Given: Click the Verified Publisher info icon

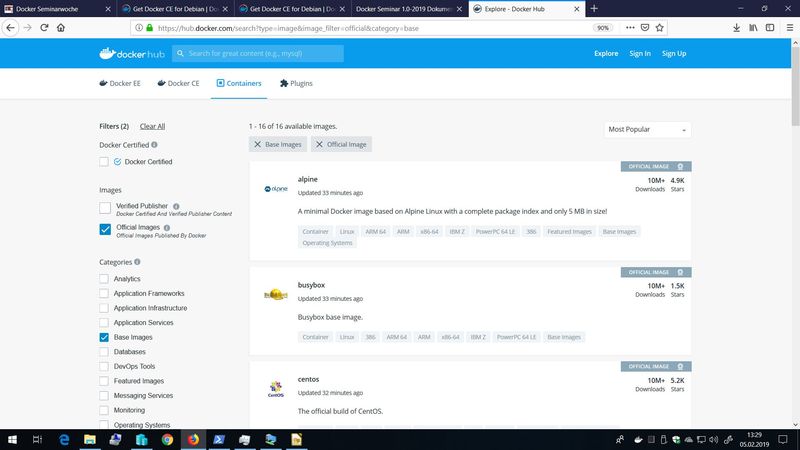Looking at the screenshot, I should [176, 206].
